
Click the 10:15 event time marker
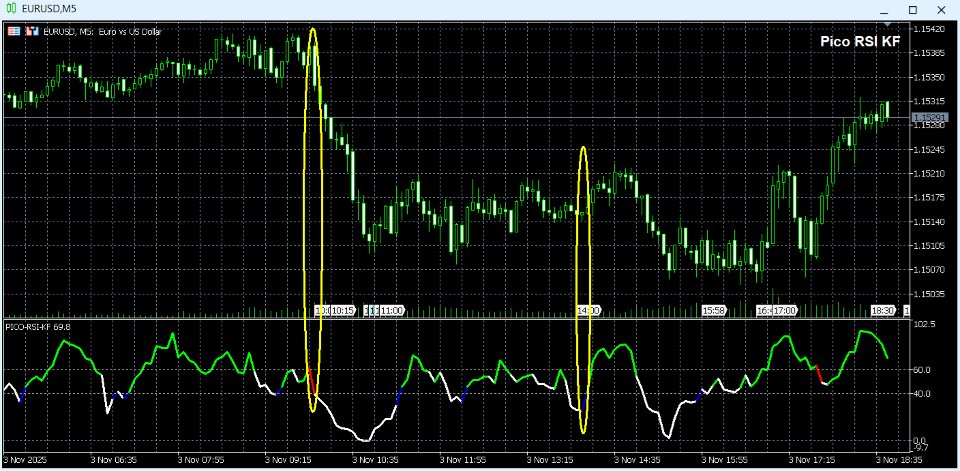point(343,311)
